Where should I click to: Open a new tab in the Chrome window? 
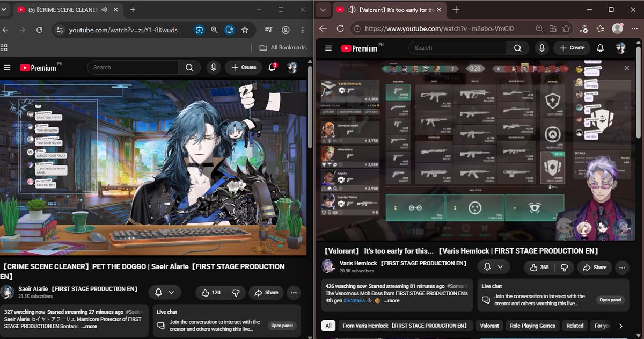pyautogui.click(x=133, y=10)
